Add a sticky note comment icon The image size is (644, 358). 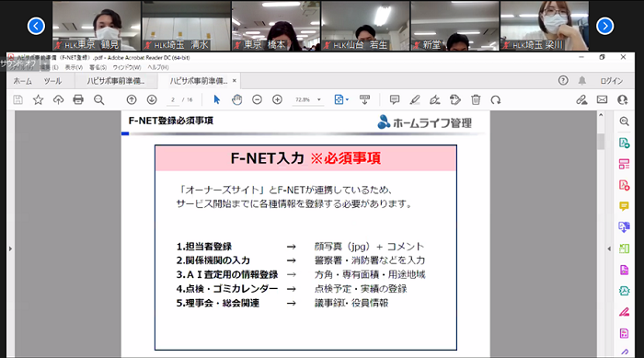pos(395,99)
